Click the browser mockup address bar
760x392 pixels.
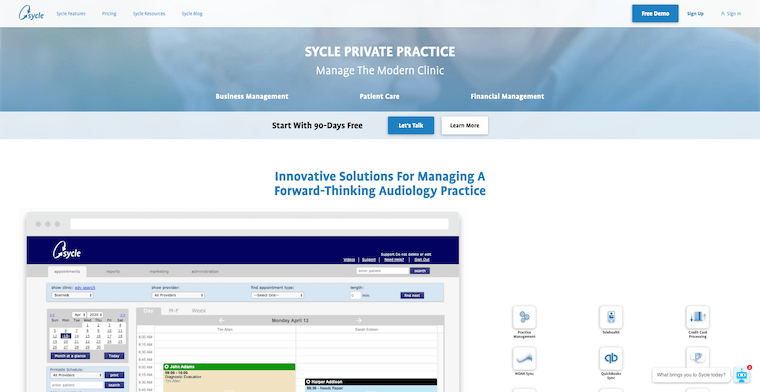(259, 224)
